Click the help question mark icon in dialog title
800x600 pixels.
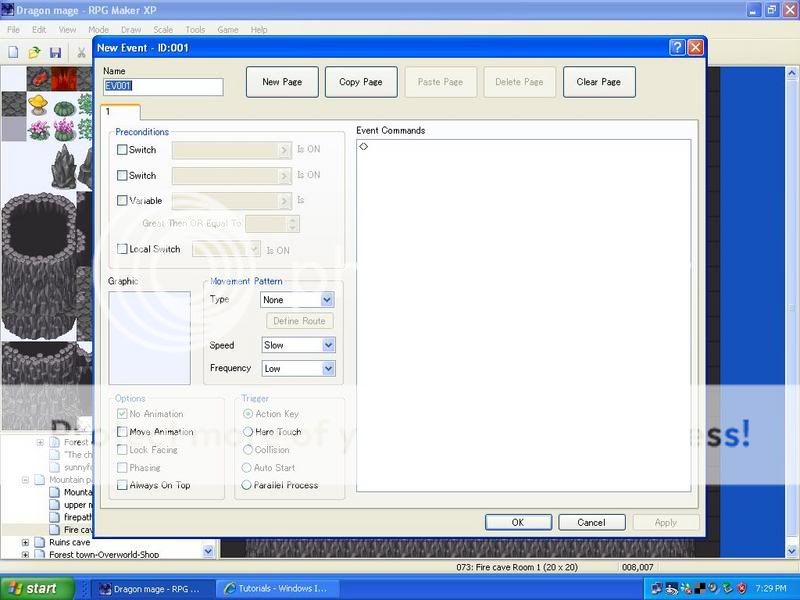(677, 47)
